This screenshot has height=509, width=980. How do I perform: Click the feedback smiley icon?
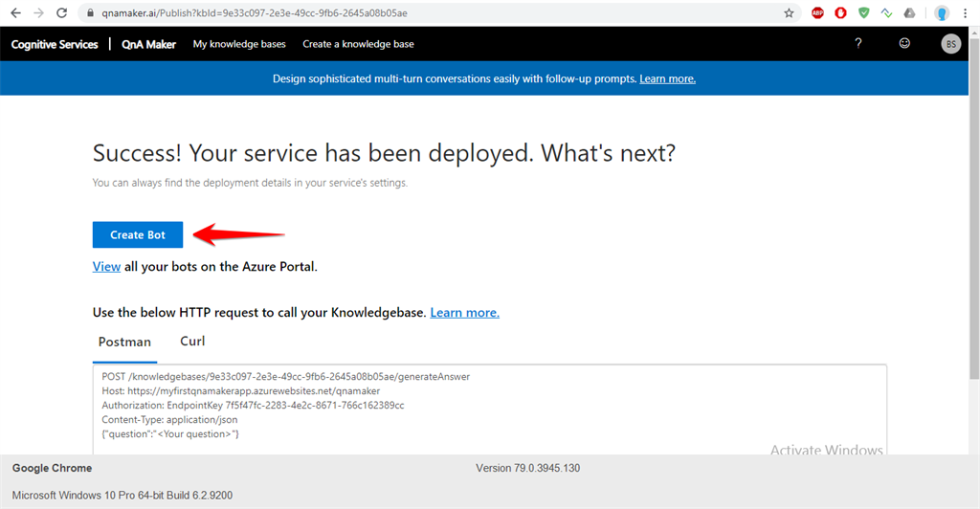click(904, 43)
